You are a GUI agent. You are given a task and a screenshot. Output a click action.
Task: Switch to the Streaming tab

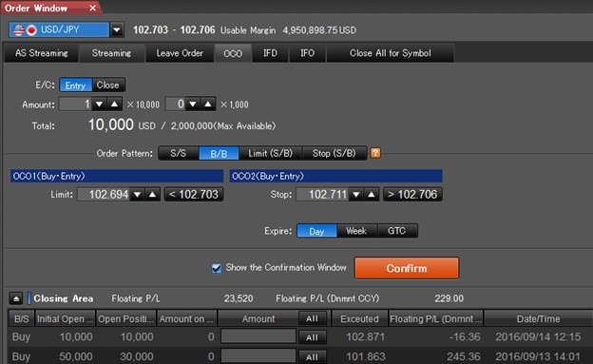(111, 53)
